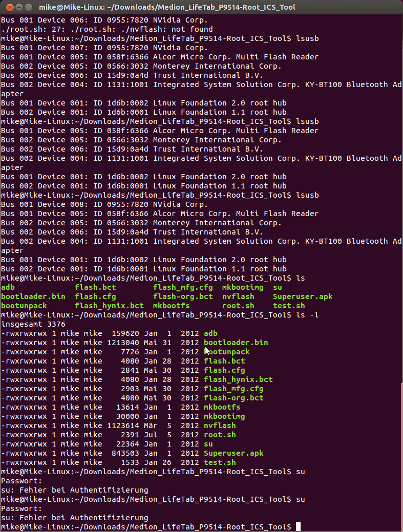Image resolution: width=403 pixels, height=532 pixels.
Task: Click file size 843503 of Superuser.apk
Action: pyautogui.click(x=125, y=453)
